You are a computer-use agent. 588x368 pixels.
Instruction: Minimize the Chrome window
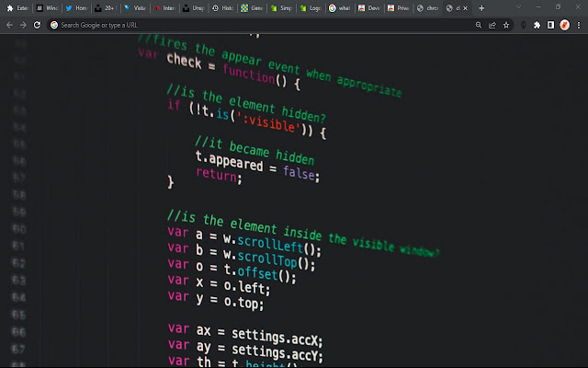point(539,7)
